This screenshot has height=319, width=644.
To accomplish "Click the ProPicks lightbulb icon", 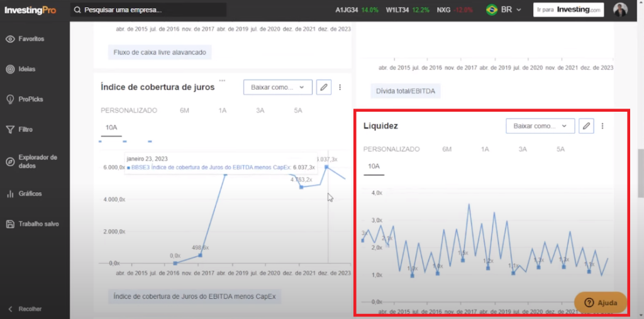I will tap(10, 99).
